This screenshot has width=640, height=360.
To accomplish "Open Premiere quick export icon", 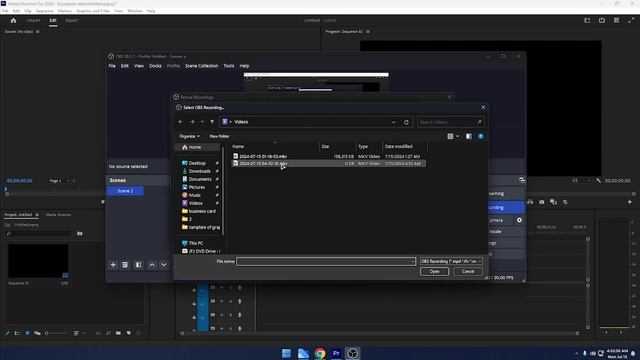I will point(602,20).
